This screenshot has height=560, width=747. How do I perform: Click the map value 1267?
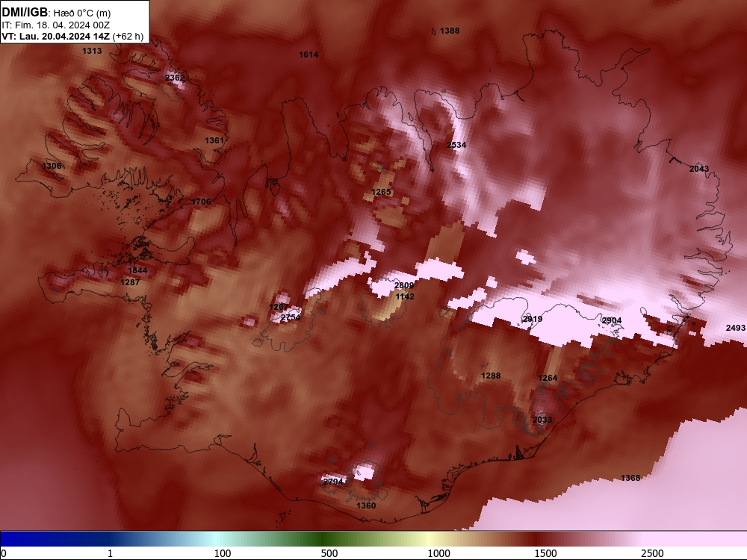[x=279, y=307]
